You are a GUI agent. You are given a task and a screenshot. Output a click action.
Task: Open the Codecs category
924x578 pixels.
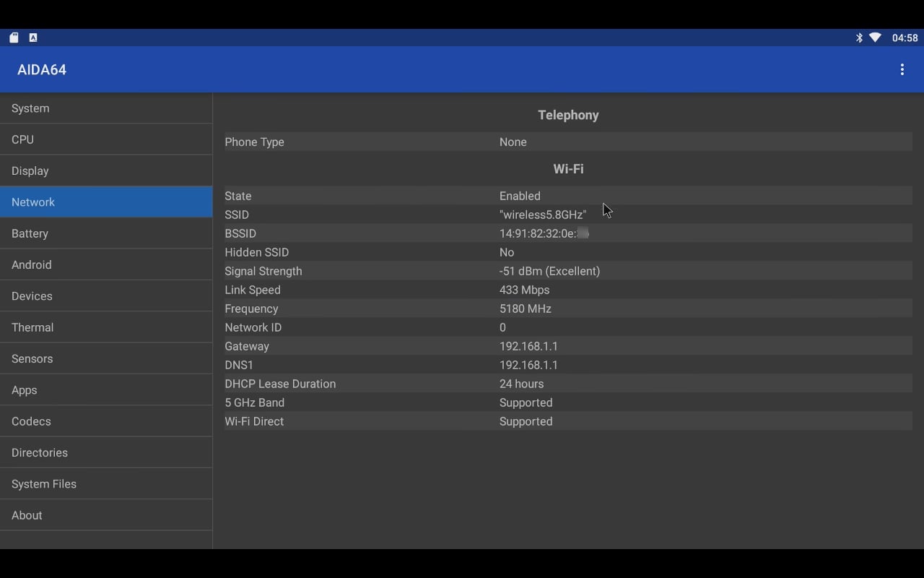click(x=106, y=421)
